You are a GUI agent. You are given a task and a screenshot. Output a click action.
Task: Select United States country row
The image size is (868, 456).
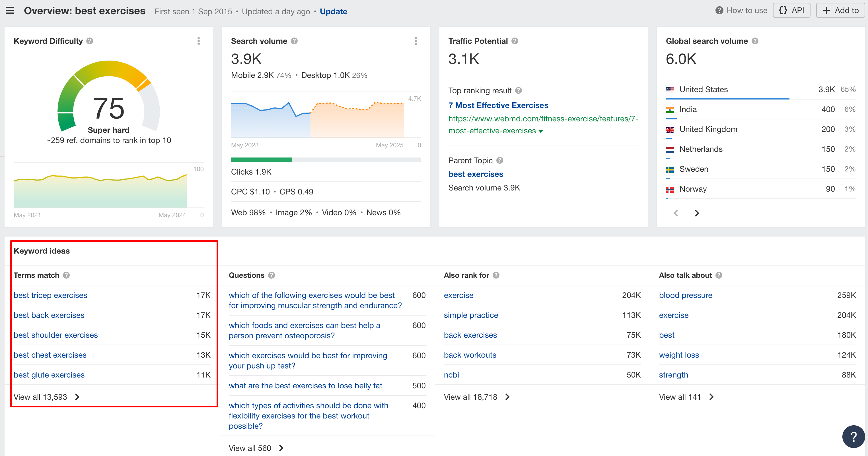760,90
